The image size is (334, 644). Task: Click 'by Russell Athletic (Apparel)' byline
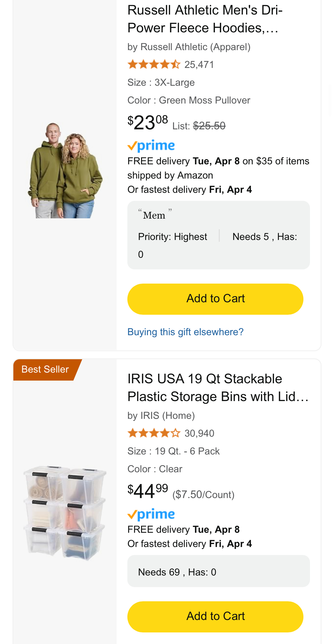pos(189,47)
